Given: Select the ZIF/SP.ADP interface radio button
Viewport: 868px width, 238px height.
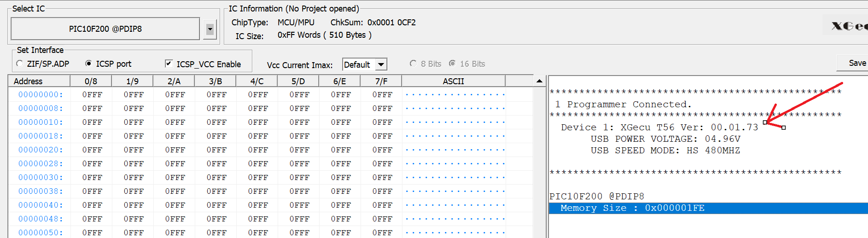Looking at the screenshot, I should tap(20, 64).
